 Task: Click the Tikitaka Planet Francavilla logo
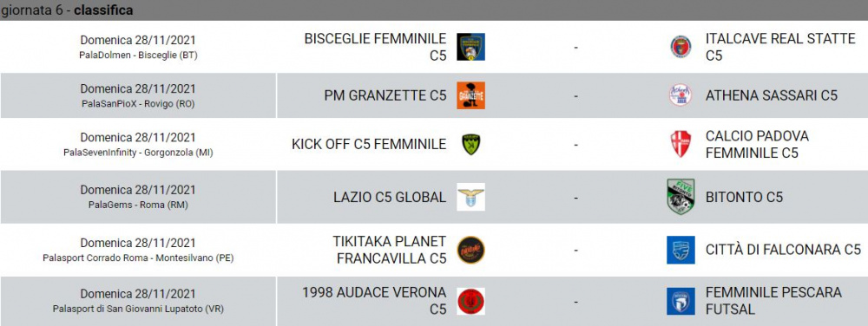point(470,250)
